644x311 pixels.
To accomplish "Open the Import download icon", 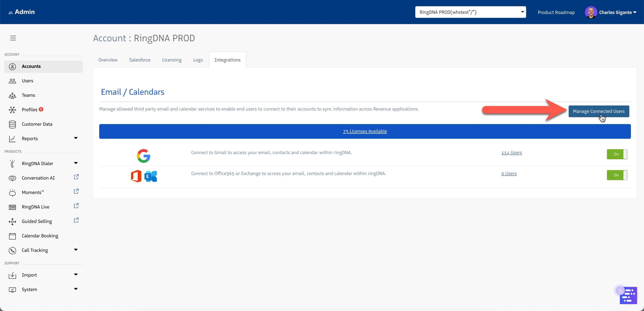I will pyautogui.click(x=12, y=275).
